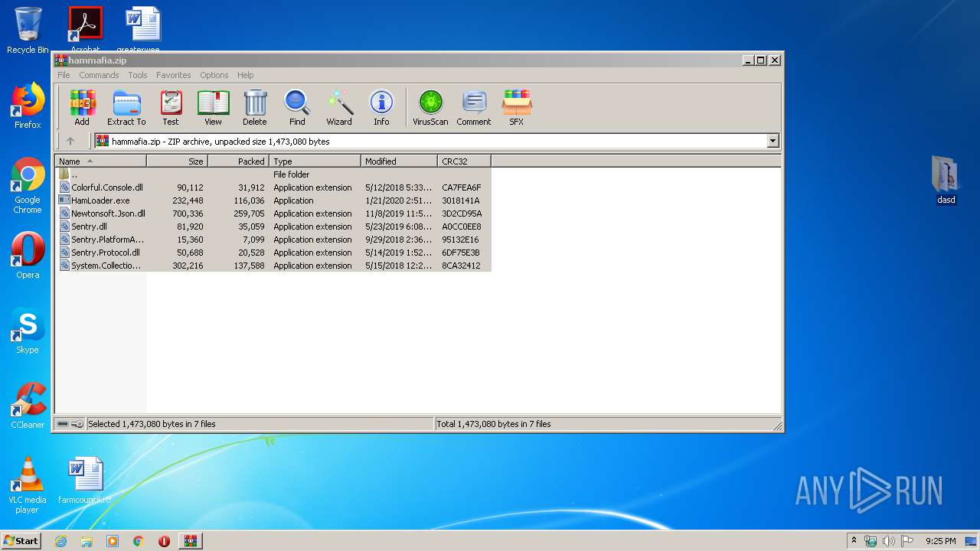
Task: Open Windows Explorer taskbar icon
Action: coord(87,541)
